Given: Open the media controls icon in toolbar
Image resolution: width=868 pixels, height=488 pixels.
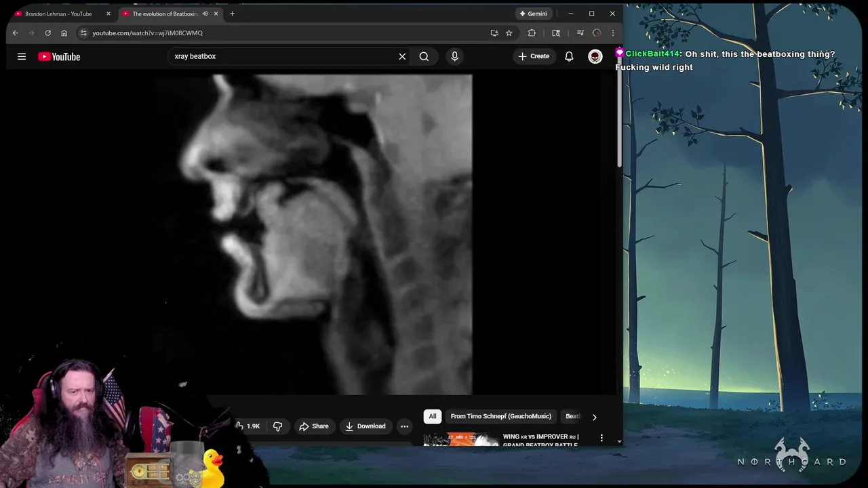Looking at the screenshot, I should [x=580, y=33].
